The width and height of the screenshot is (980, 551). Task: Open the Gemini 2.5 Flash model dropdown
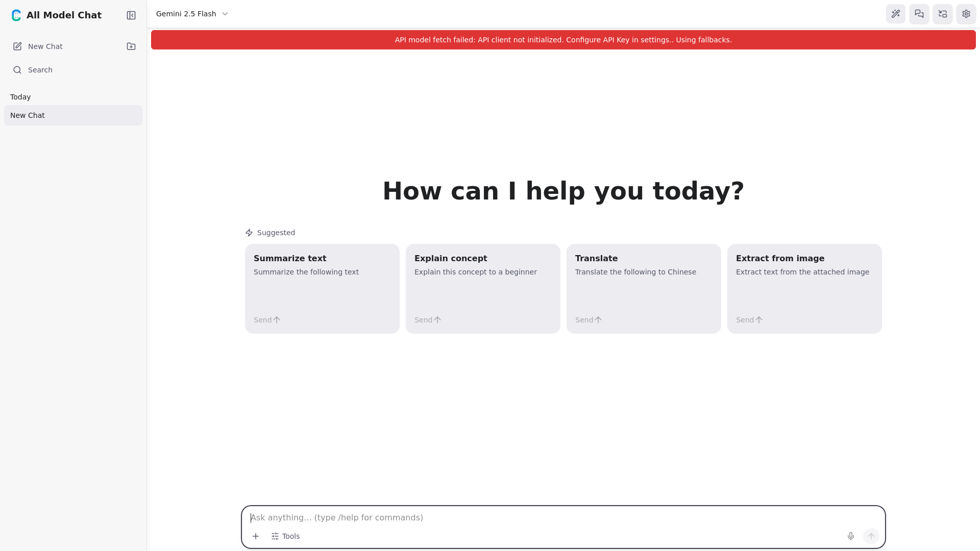pos(192,14)
